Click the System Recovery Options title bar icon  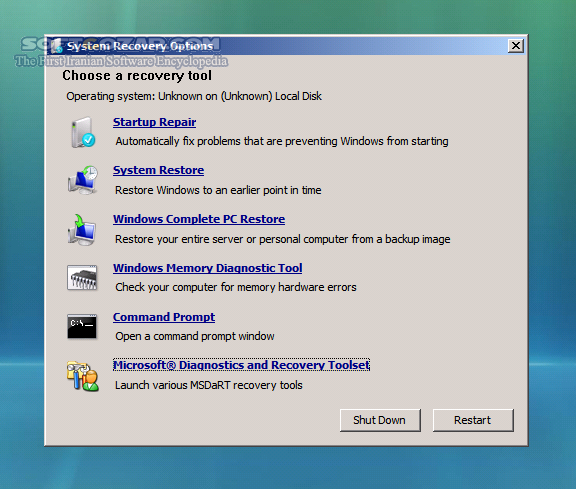coord(57,46)
